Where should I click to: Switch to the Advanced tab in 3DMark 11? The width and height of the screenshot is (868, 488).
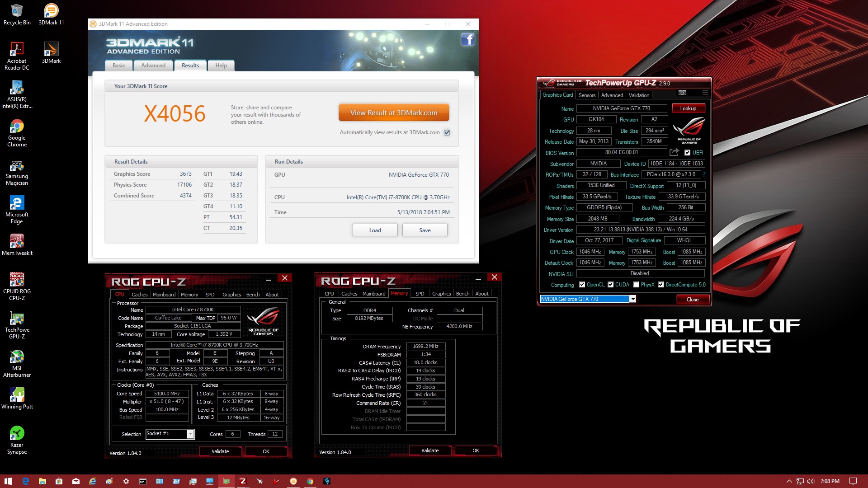click(153, 66)
